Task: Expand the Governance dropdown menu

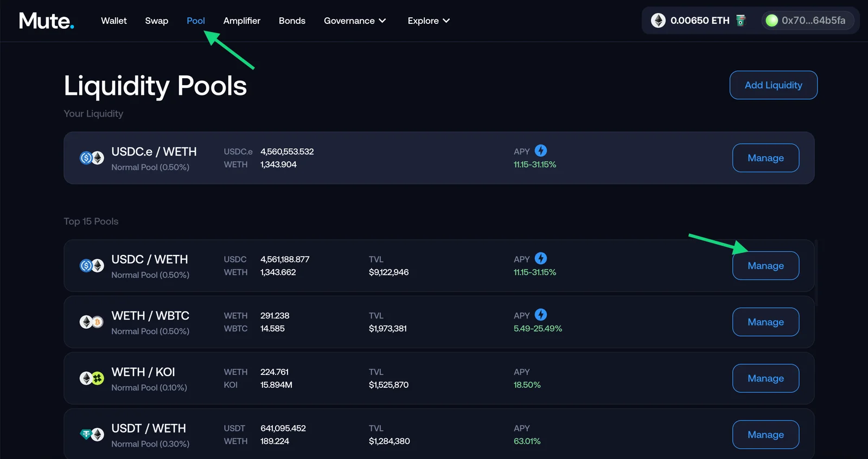Action: point(355,21)
